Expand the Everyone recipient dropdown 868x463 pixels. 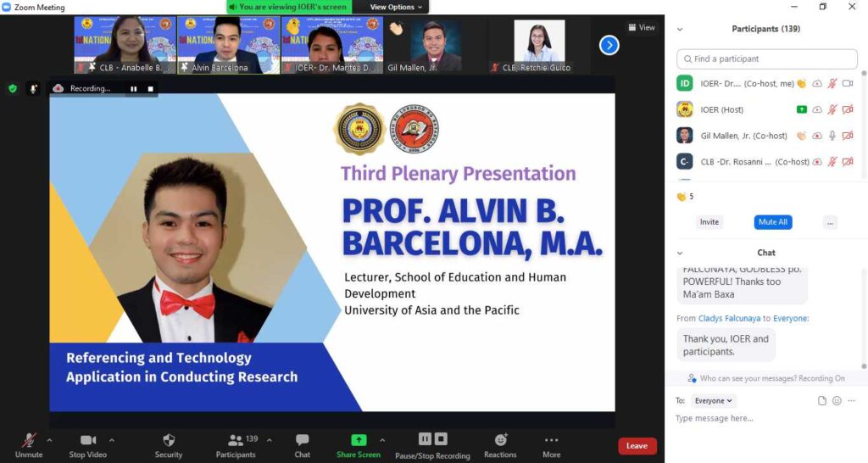pyautogui.click(x=714, y=400)
